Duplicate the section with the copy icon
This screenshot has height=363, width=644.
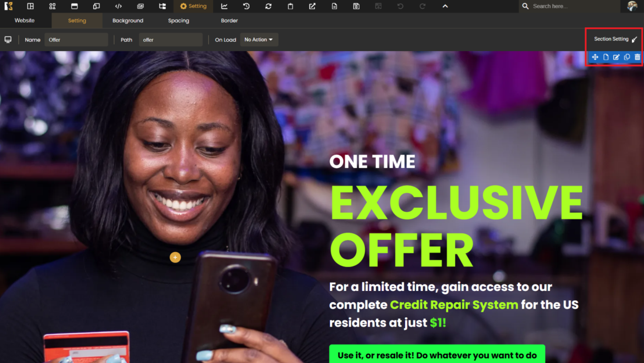tap(627, 57)
